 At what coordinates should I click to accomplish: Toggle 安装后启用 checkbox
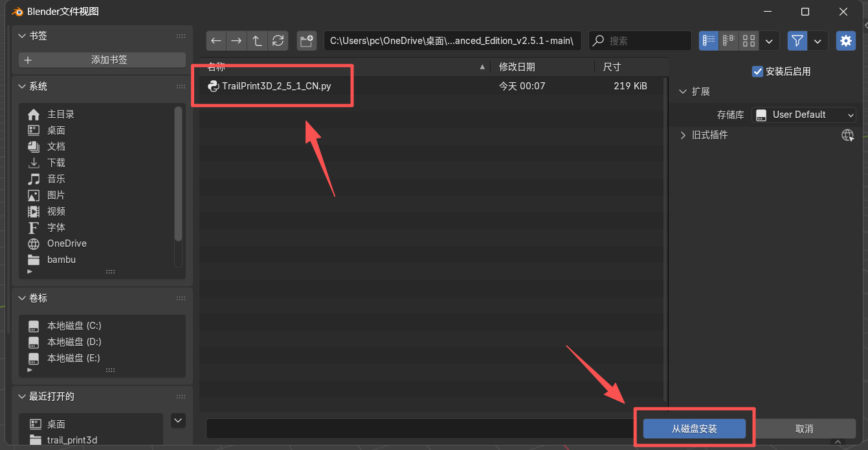pos(757,71)
